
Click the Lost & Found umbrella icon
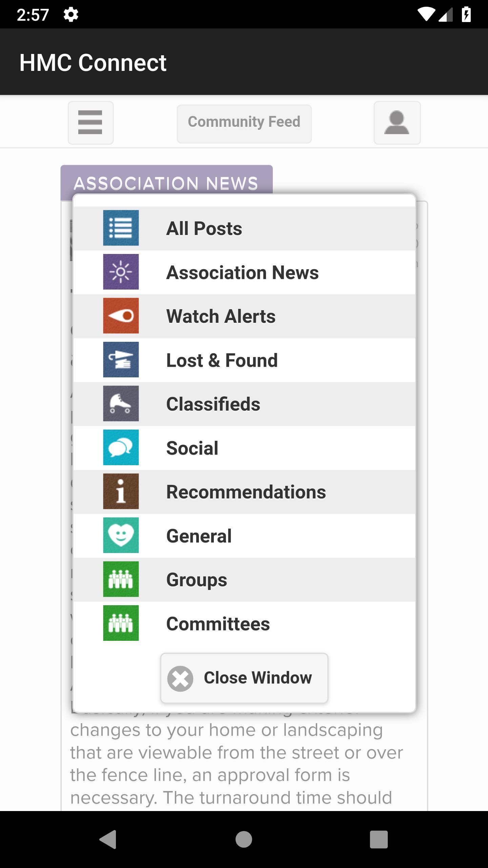[x=121, y=359]
